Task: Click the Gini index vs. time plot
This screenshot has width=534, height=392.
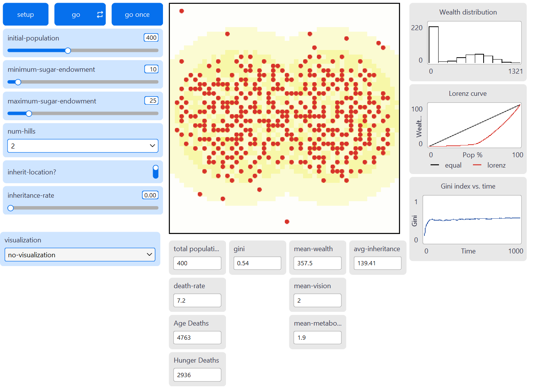Action: pos(472,219)
